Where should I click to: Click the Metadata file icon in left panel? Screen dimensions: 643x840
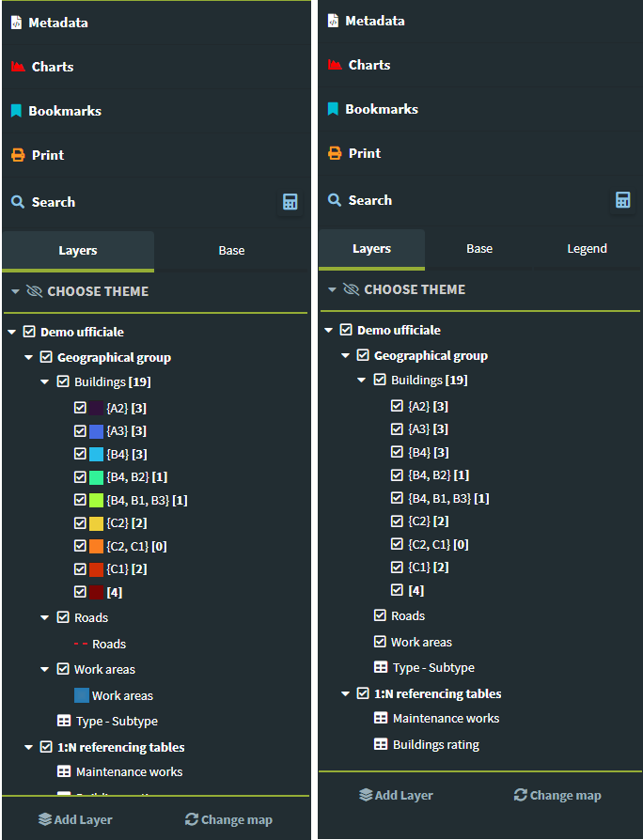(x=17, y=23)
